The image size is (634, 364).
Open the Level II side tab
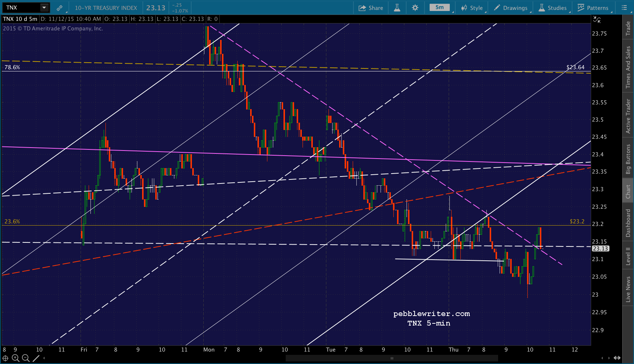[x=628, y=256]
